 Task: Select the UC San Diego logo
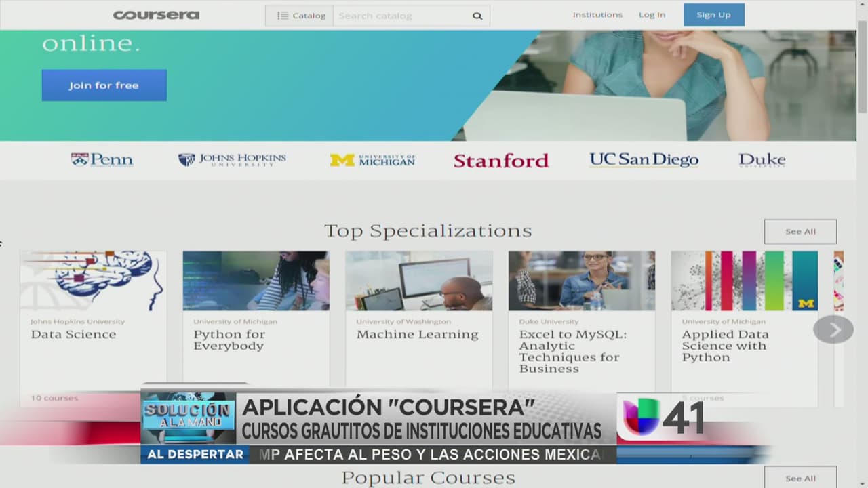tap(644, 160)
